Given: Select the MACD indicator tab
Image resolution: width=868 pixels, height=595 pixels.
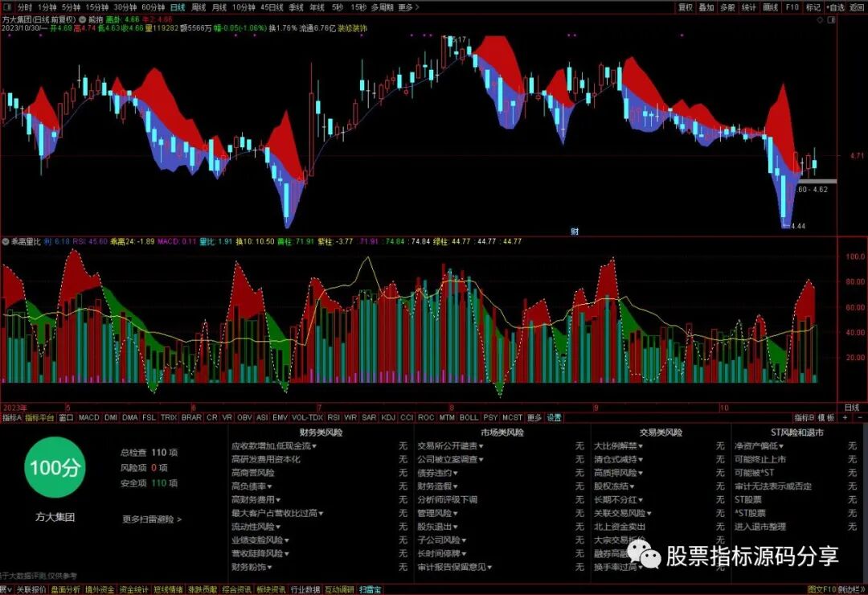Looking at the screenshot, I should pos(88,418).
